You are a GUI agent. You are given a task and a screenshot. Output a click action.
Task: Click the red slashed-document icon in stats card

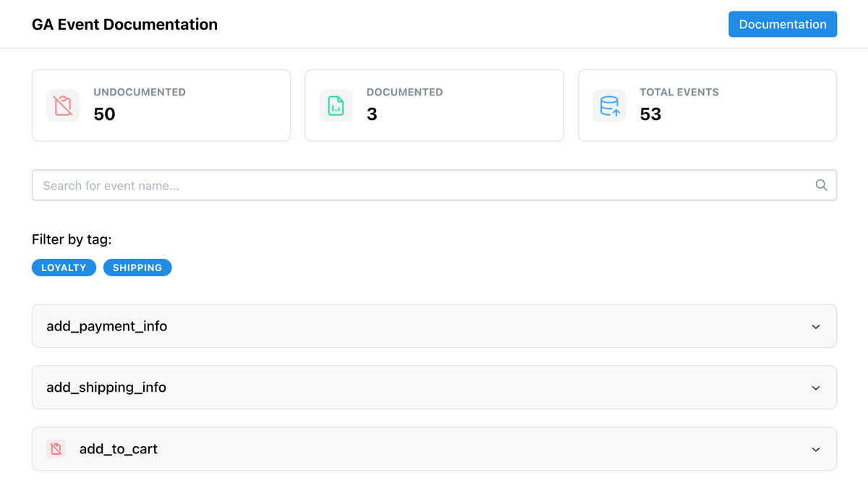tap(62, 105)
